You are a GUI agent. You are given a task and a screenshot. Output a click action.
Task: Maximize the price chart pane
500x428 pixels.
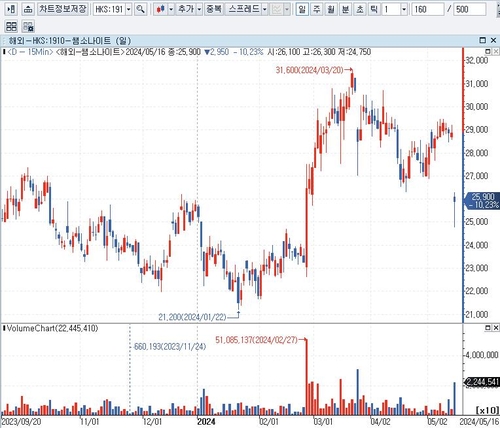[488, 51]
